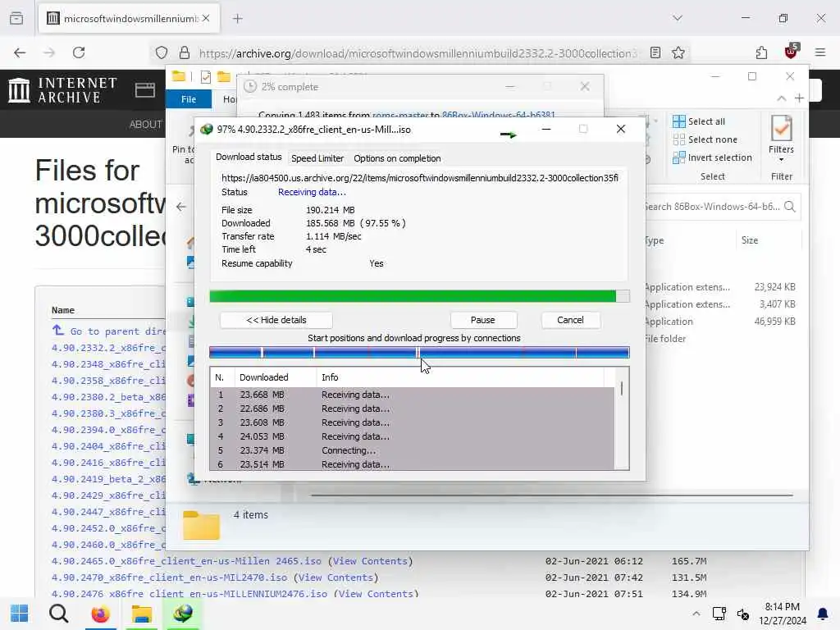Click the Firefox forward button
This screenshot has width=840, height=630.
click(49, 52)
